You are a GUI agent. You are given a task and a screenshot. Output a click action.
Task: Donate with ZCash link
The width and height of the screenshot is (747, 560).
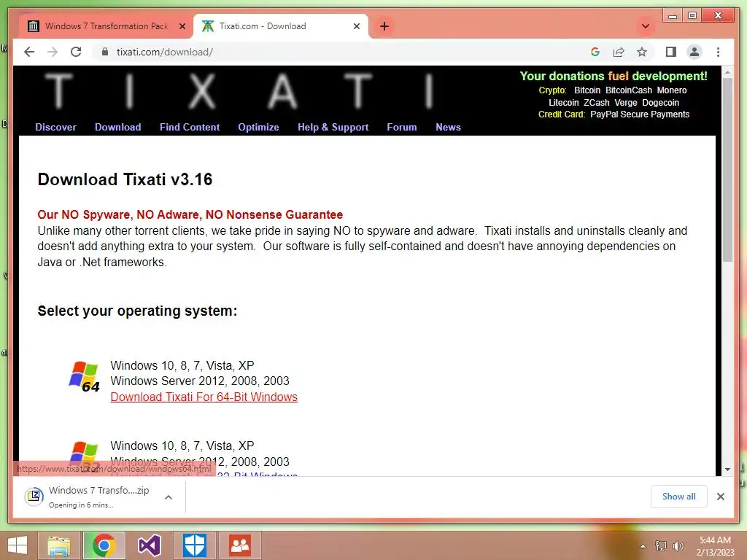click(597, 102)
